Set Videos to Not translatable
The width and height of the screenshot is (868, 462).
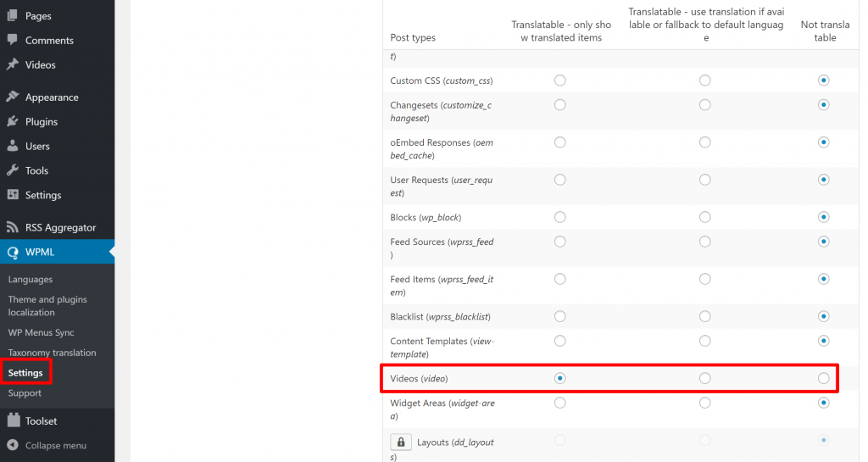tap(824, 378)
